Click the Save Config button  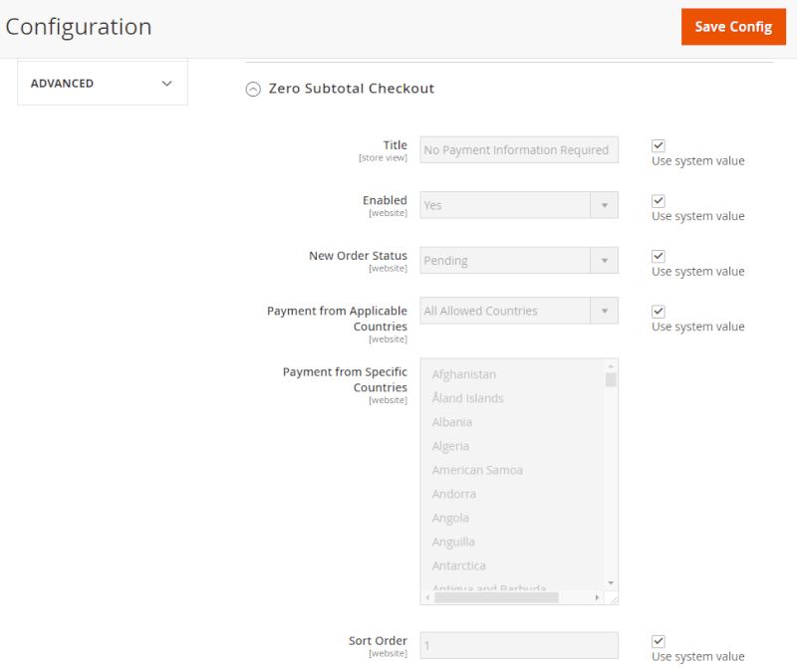(733, 27)
